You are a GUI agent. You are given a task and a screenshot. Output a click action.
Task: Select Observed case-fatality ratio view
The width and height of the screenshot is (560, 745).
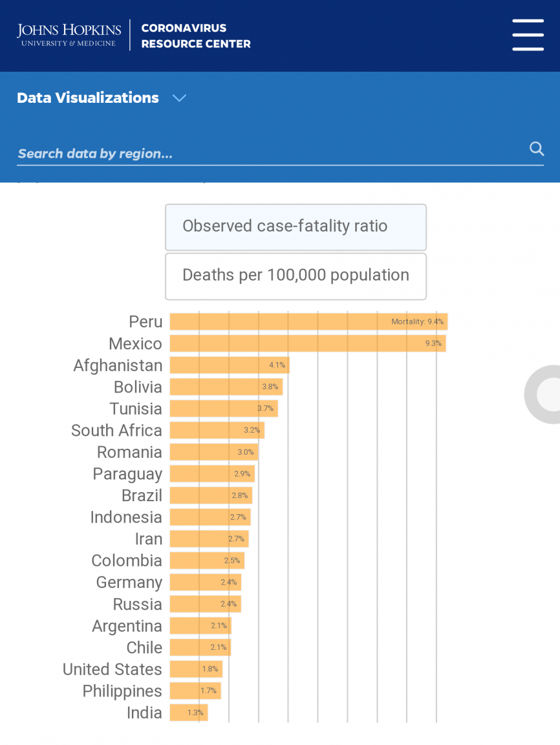[x=296, y=227]
